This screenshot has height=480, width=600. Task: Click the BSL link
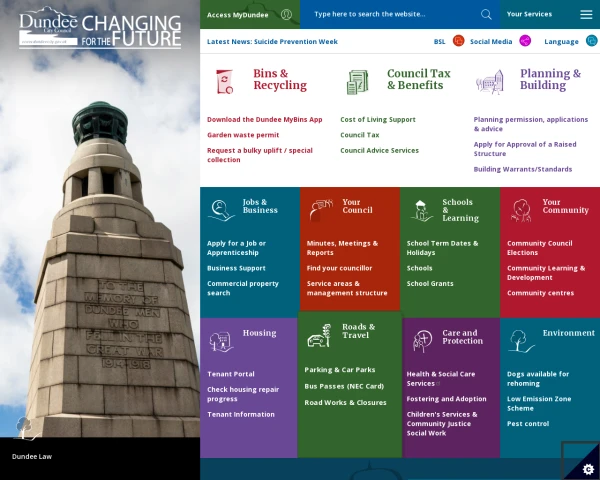[x=439, y=41]
